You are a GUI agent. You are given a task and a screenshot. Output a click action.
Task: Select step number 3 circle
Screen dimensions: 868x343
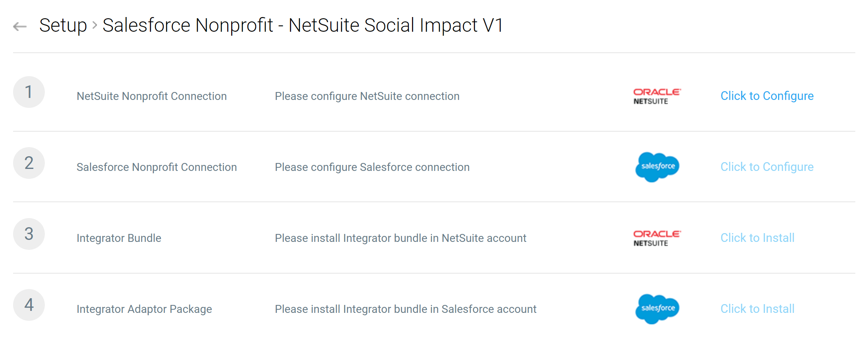29,234
